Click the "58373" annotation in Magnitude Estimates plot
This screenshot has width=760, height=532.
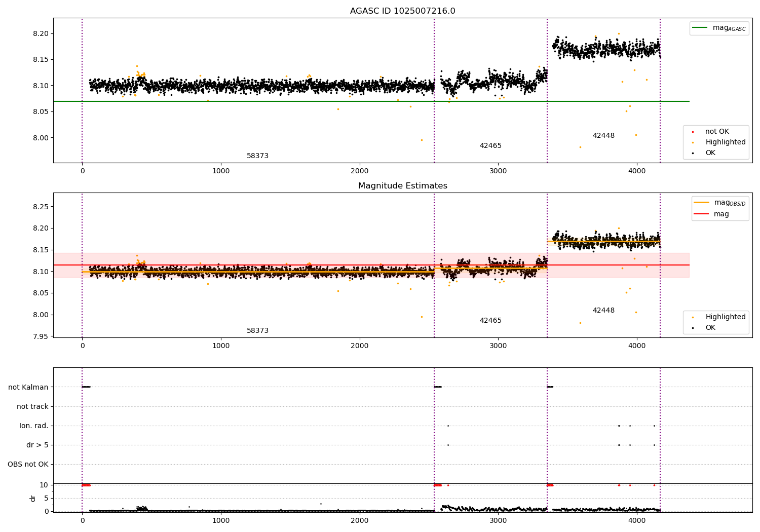(257, 331)
